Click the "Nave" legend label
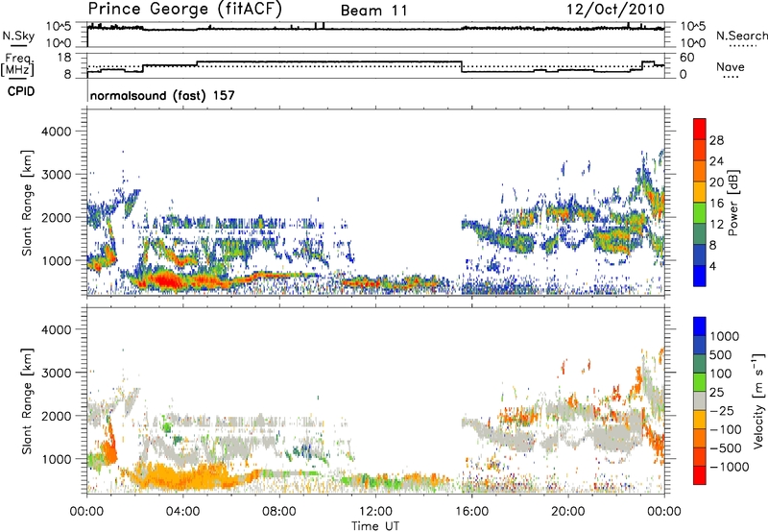The image size is (768, 532). (x=730, y=66)
